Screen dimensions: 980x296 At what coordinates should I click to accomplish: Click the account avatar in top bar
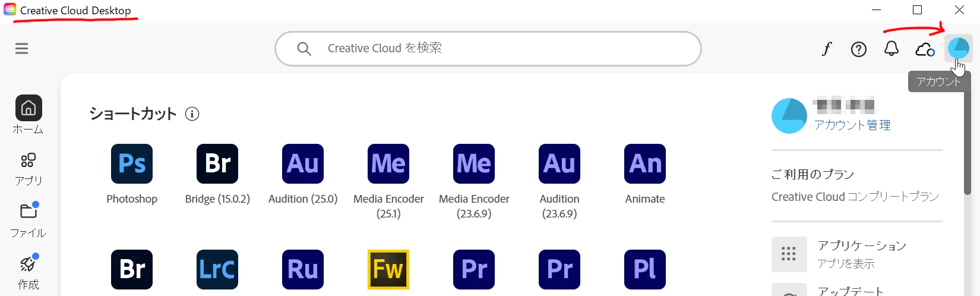[959, 48]
